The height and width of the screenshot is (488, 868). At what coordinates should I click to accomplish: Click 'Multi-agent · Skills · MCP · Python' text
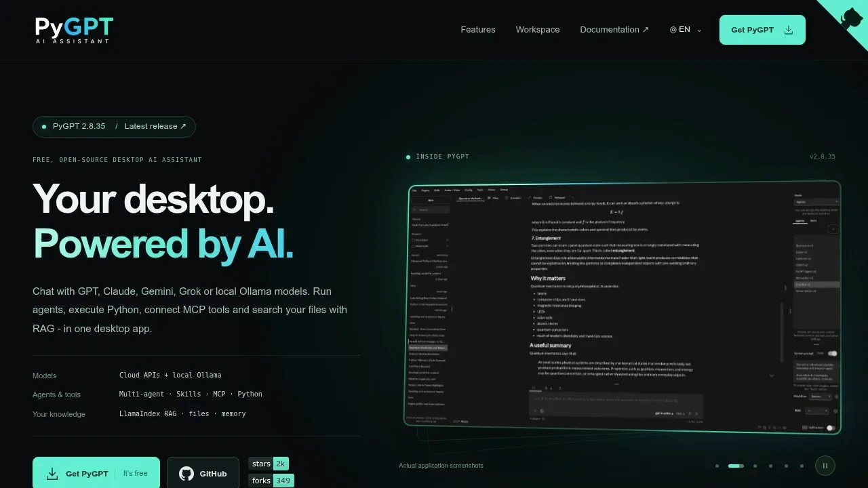click(191, 394)
